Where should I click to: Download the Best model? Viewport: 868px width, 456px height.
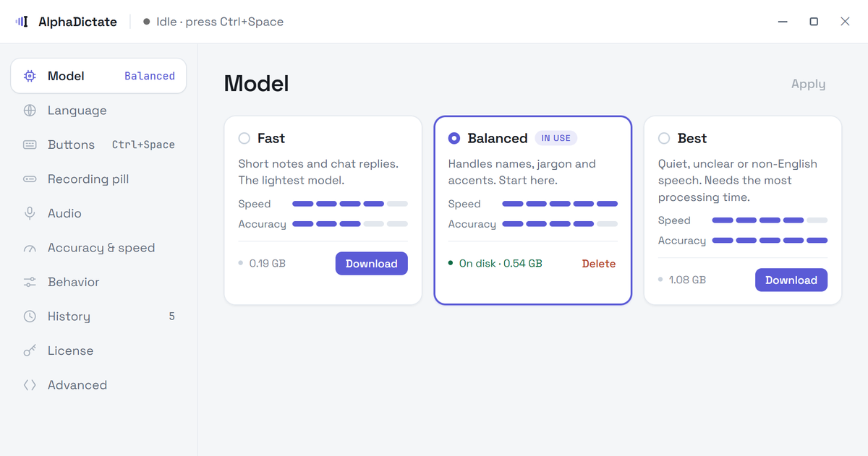click(x=791, y=280)
